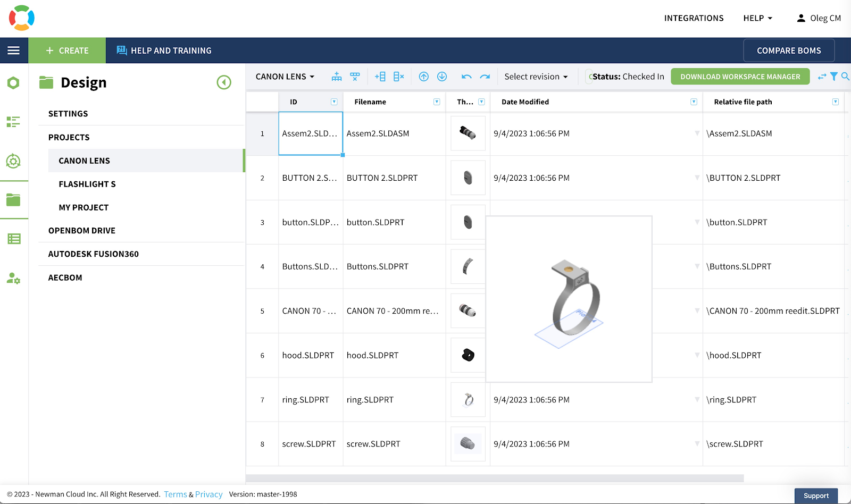Open the SETTINGS menu item
Viewport: 851px width, 504px height.
pos(68,114)
